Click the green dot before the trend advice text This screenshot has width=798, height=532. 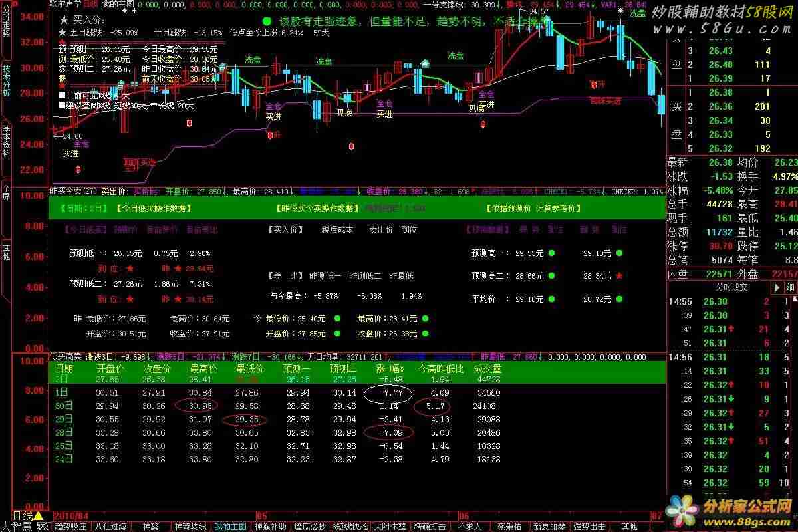tap(266, 21)
